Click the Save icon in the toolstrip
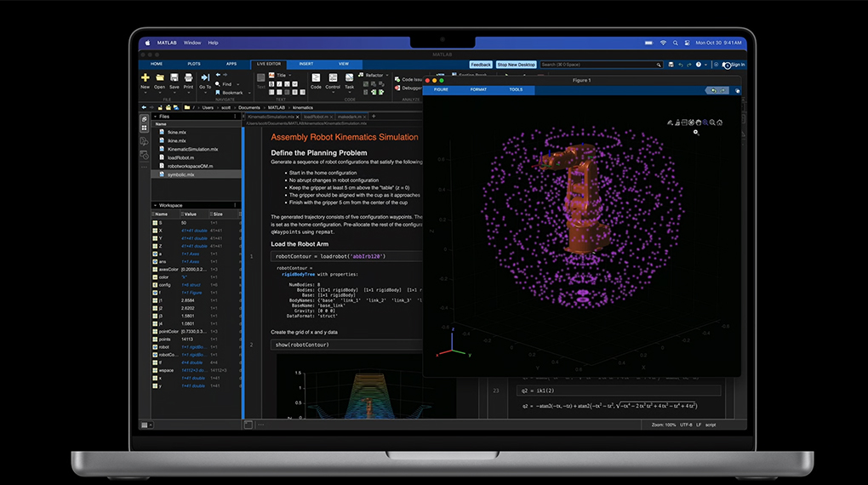Viewport: 868px width, 485px height. click(174, 78)
